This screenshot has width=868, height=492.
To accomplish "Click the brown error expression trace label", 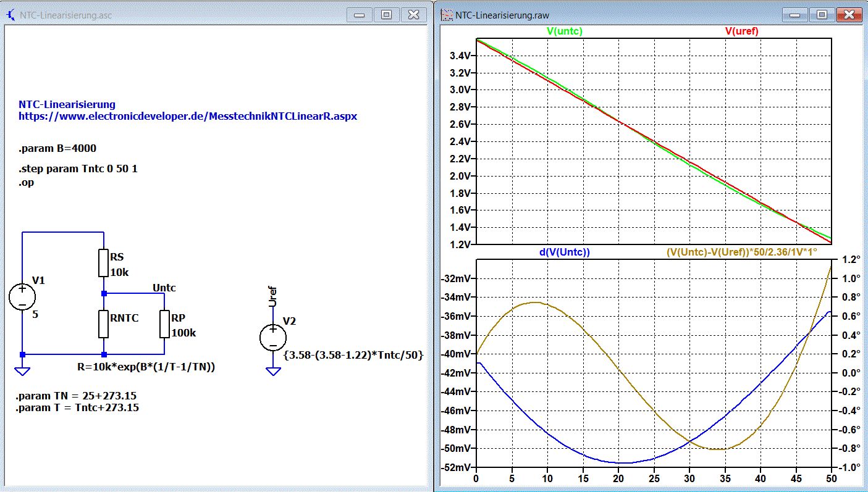I will pyautogui.click(x=741, y=252).
